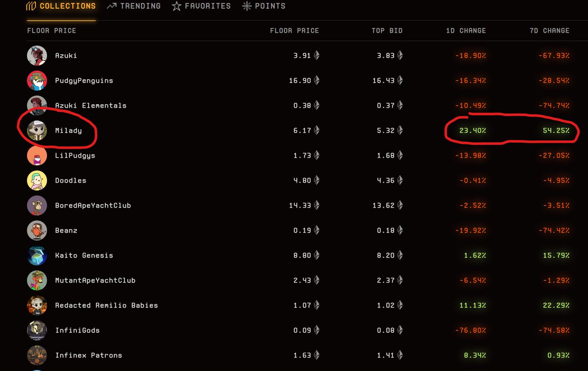Click the MutantApeYachtClub avatar
Viewport: 588px width, 371px height.
(37, 280)
